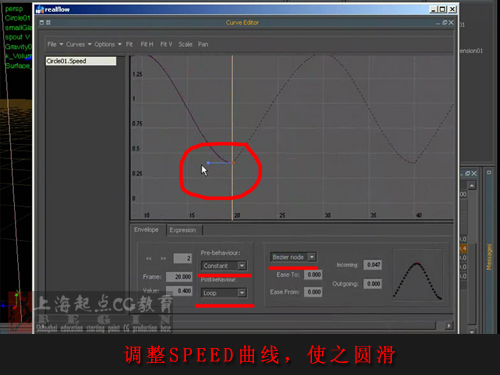Open the Messages side panel tab
Screen dimensions: 500x375
489,257
